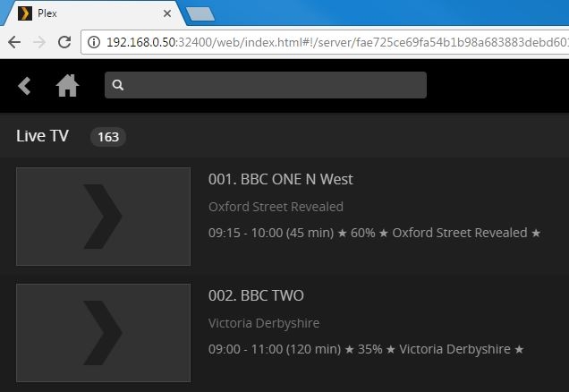Click browser forward arrow button

[39, 42]
